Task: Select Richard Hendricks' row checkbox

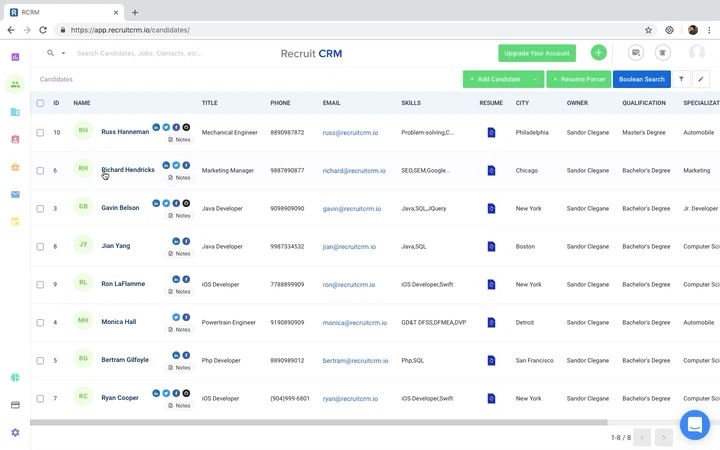Action: (x=40, y=171)
